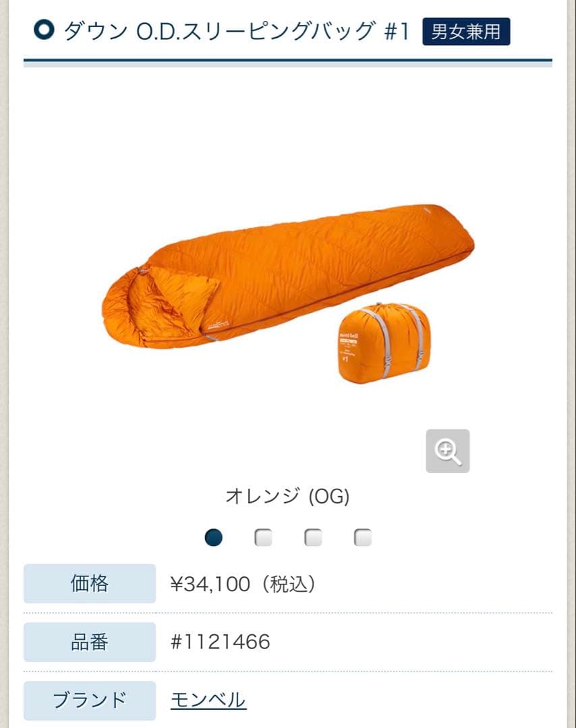The height and width of the screenshot is (728, 576).
Task: Select the filled orange color option dot
Action: (x=214, y=537)
